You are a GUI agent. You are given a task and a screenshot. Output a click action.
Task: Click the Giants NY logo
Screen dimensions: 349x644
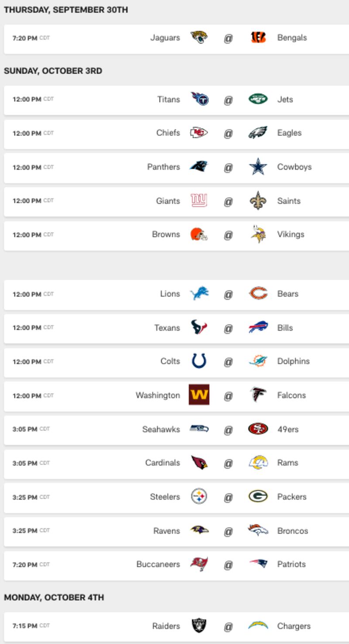(x=199, y=201)
